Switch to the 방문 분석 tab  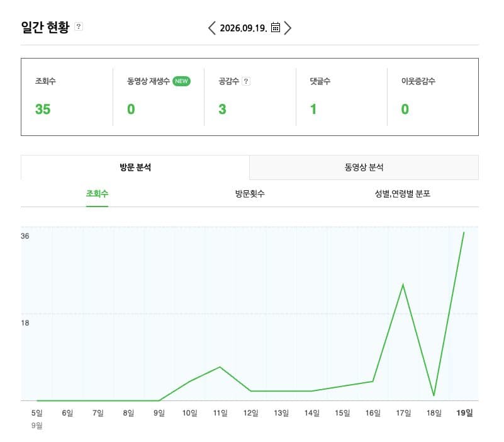(x=135, y=167)
